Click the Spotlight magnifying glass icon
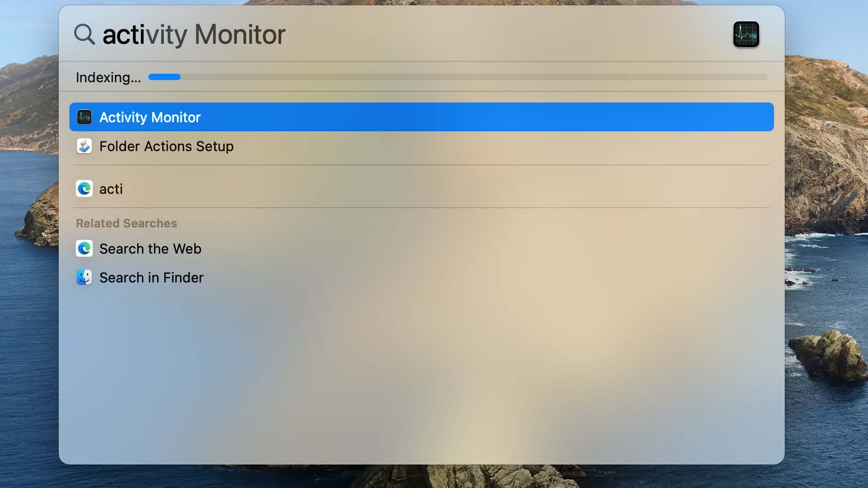Screen dimensions: 868x488 click(84, 34)
